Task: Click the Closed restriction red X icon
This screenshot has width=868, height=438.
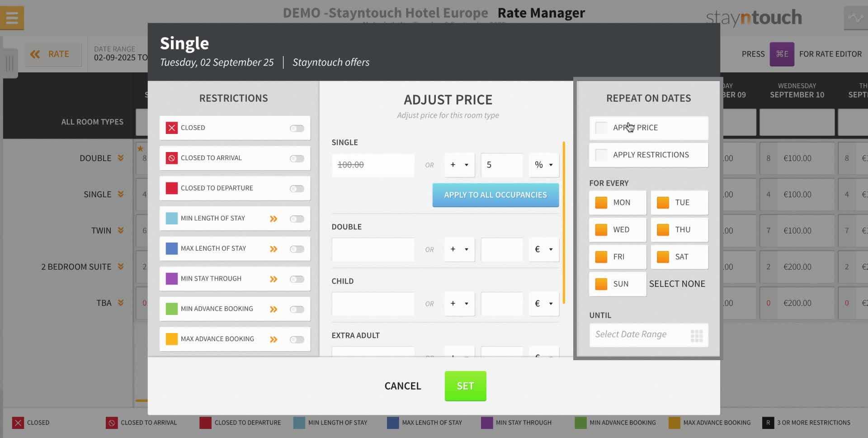Action: click(x=171, y=128)
